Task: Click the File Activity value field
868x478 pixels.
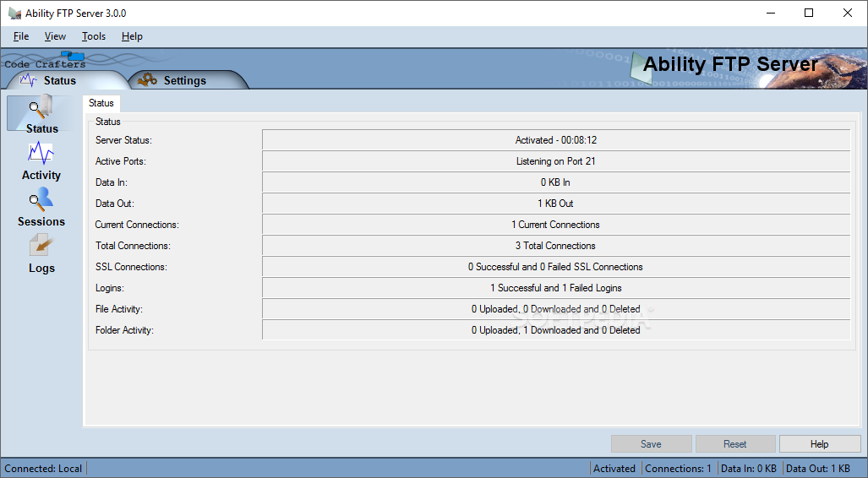Action: (x=556, y=309)
